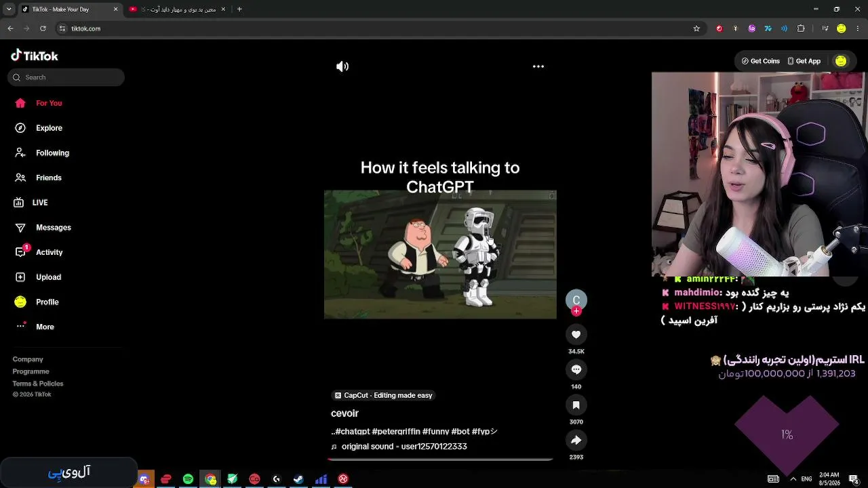Open the Following feed
Screen dimensions: 868x488
click(42, 153)
